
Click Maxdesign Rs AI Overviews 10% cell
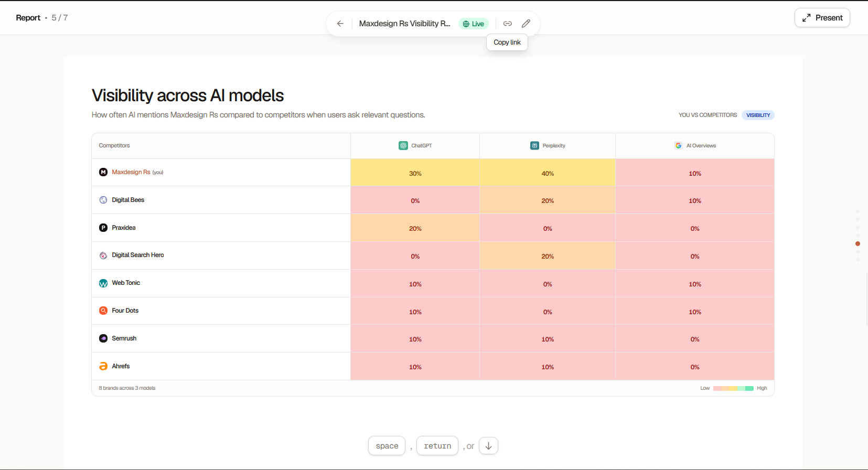[695, 173]
